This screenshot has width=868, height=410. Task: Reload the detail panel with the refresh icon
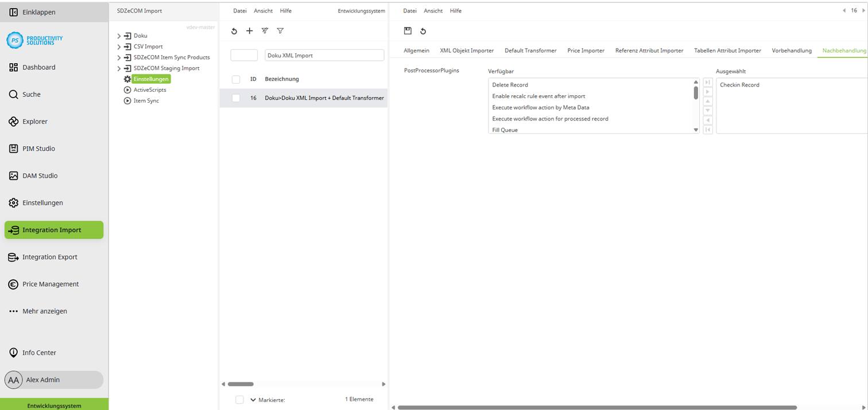point(424,31)
